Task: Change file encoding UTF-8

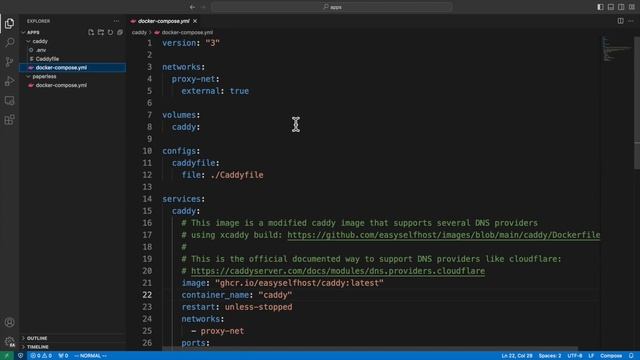Action: [575, 356]
